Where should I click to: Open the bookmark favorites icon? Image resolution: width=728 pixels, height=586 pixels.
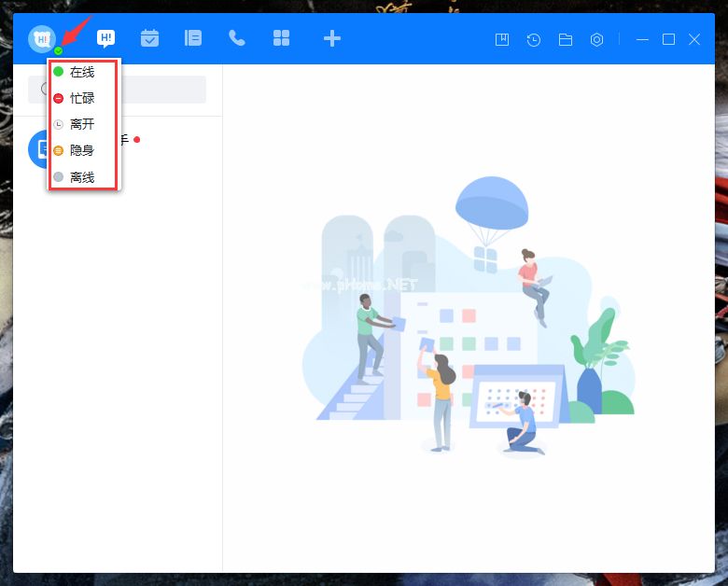pyautogui.click(x=502, y=39)
